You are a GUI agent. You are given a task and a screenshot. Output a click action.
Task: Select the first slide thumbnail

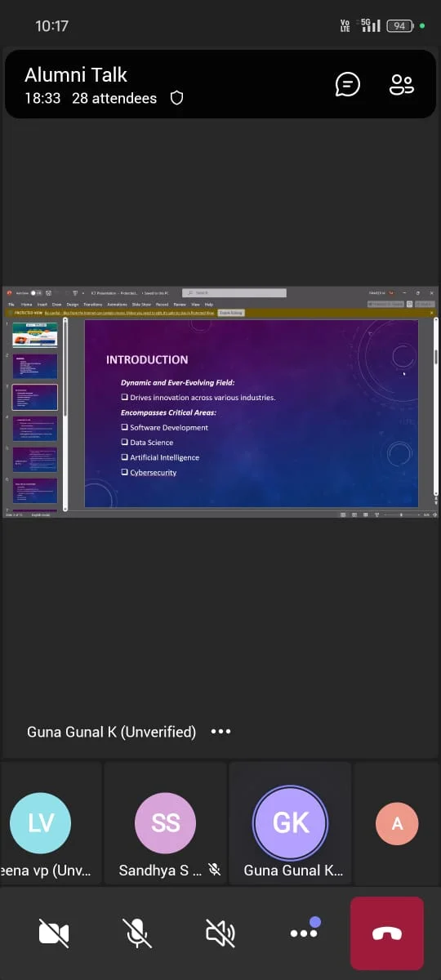point(35,335)
